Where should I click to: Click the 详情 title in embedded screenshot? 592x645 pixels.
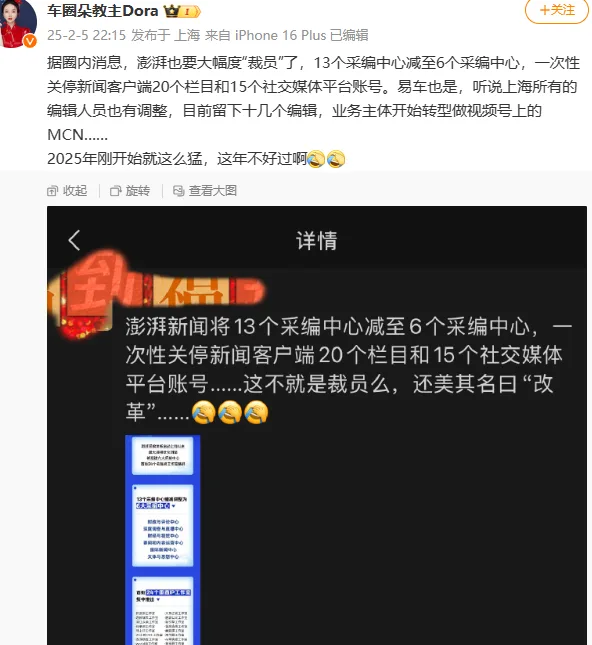coord(317,241)
